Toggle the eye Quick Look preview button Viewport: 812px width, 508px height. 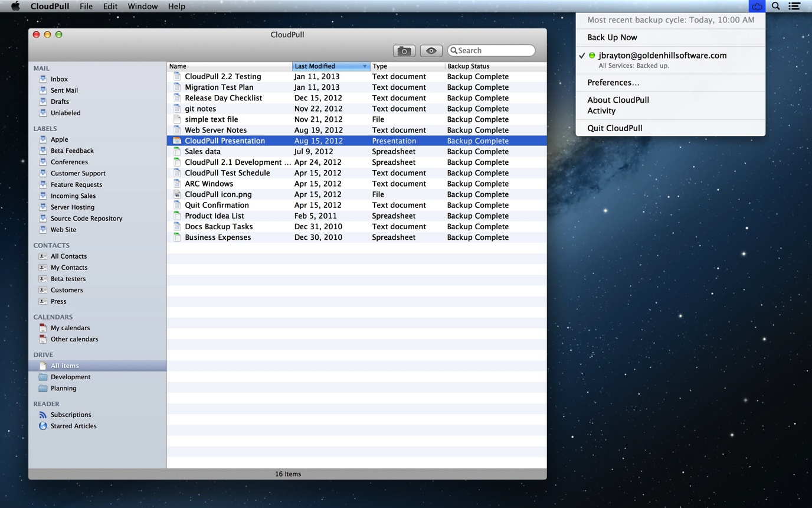click(x=431, y=51)
